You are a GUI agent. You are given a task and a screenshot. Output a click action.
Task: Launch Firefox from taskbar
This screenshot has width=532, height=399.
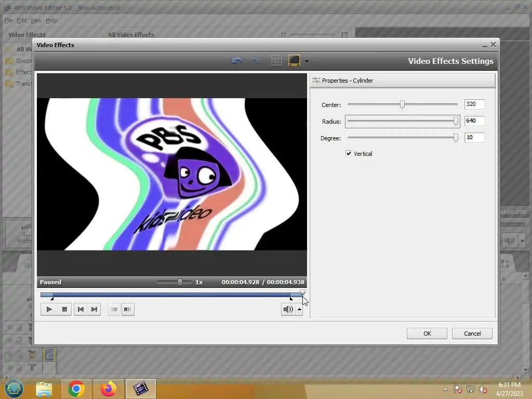point(109,389)
